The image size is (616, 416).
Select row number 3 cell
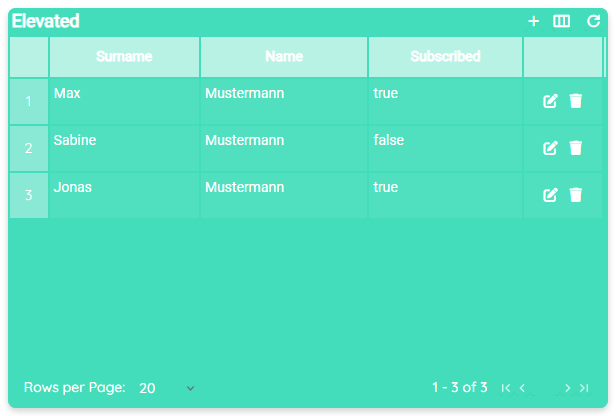29,195
